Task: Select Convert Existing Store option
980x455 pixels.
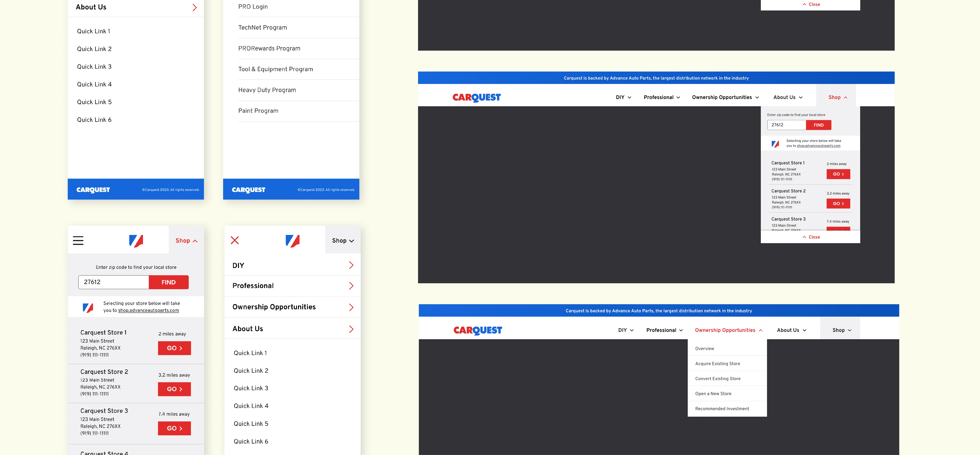Action: coord(718,378)
